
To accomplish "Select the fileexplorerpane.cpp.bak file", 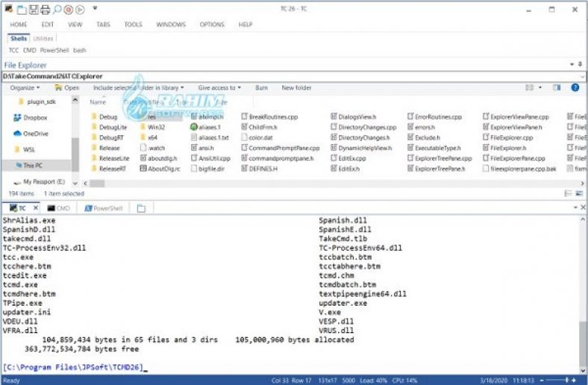I will [x=520, y=169].
